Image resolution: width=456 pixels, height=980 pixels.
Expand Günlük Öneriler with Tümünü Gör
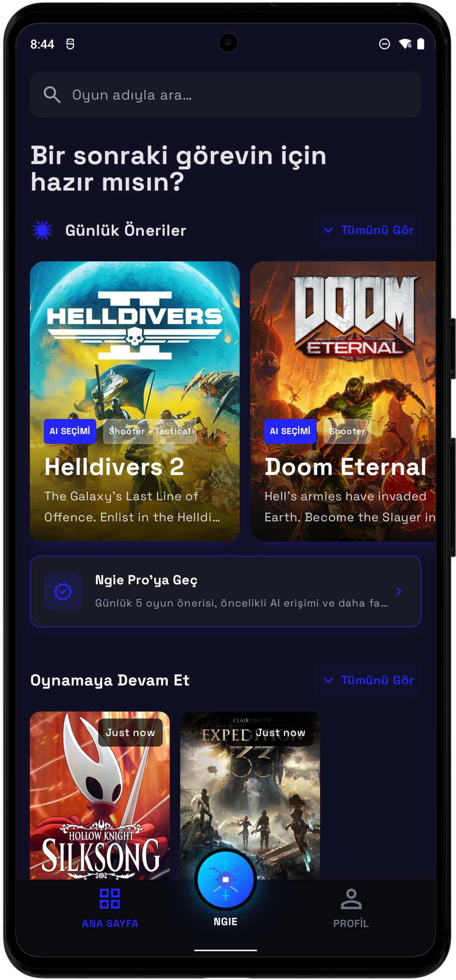coord(368,230)
